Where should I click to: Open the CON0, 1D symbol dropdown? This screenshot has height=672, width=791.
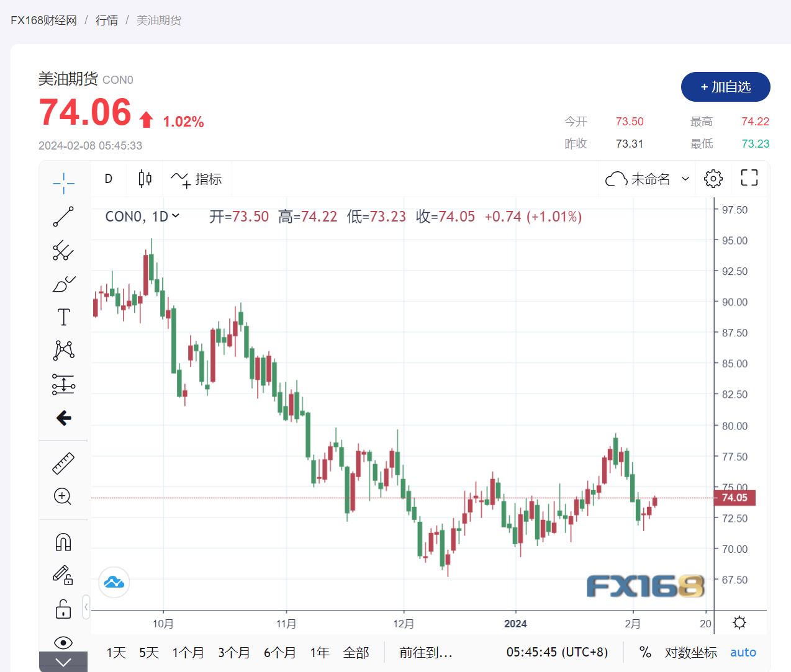[x=142, y=217]
